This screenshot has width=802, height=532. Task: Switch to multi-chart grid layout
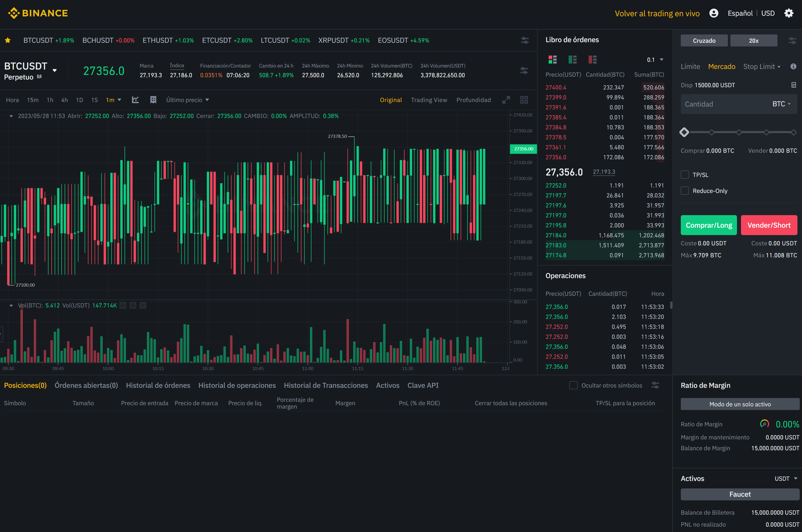tap(524, 100)
